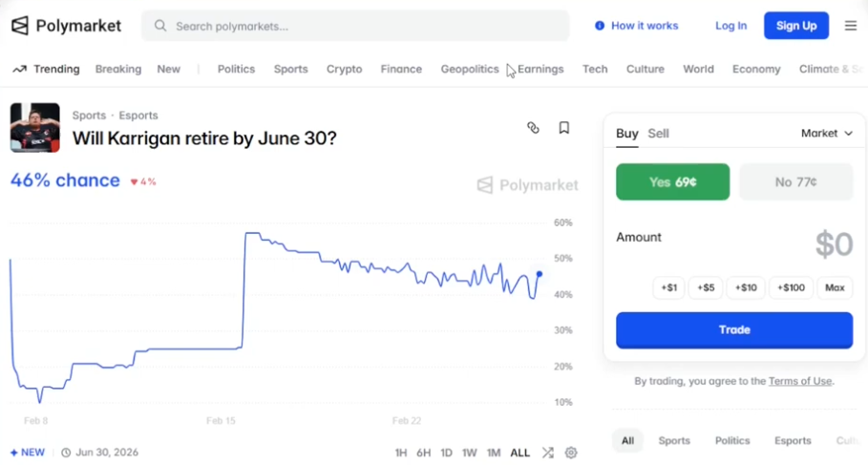Click the Sign Up button
The width and height of the screenshot is (868, 465).
pos(796,26)
